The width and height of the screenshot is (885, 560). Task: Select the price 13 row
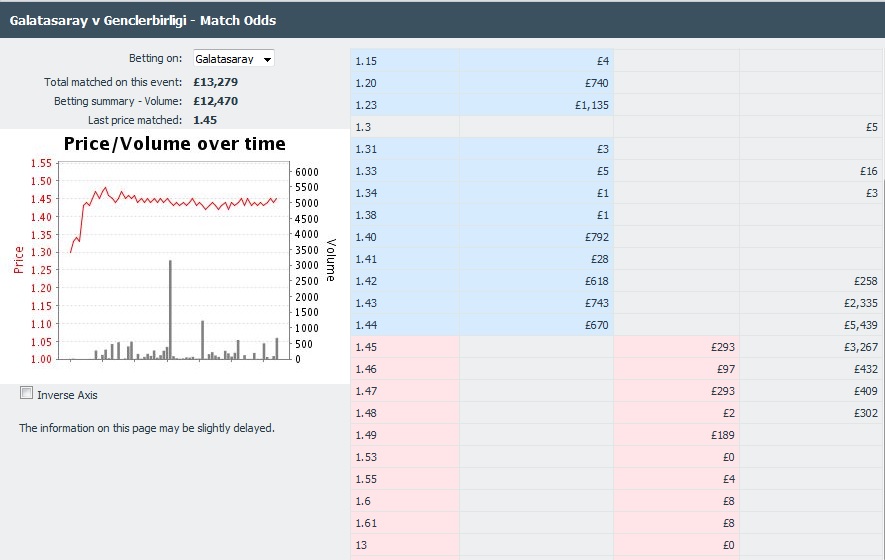coord(617,545)
